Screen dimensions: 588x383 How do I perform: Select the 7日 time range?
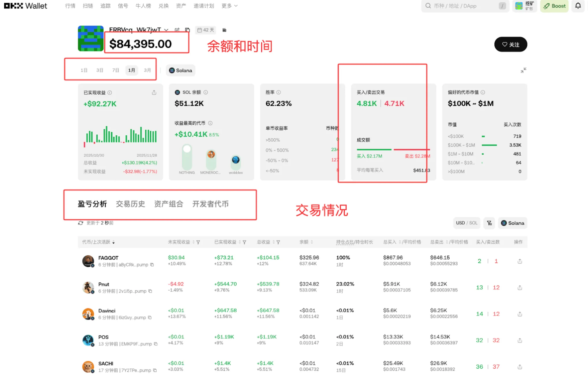[x=116, y=70]
